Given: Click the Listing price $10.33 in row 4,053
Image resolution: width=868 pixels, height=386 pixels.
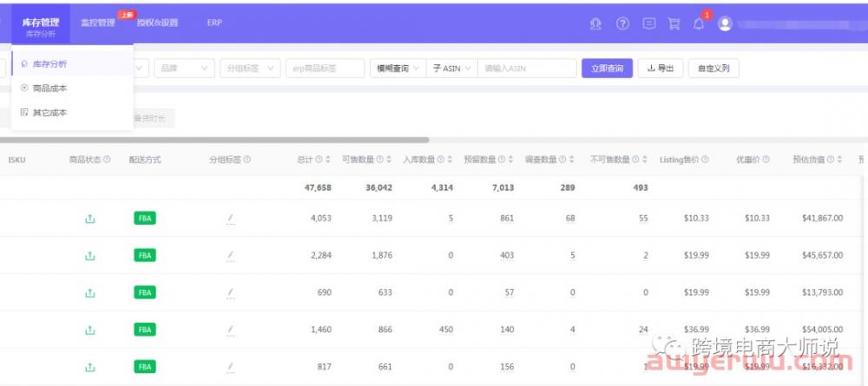Looking at the screenshot, I should [x=696, y=219].
